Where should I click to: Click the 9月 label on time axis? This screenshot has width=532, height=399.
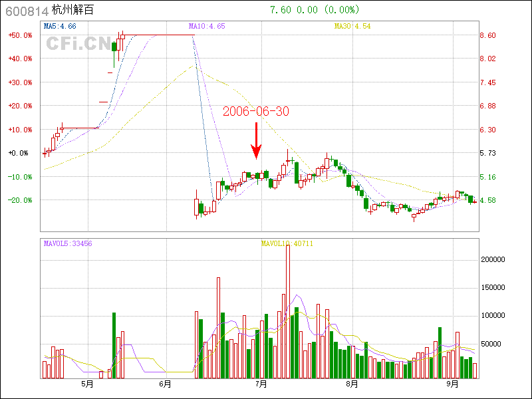coord(452,384)
